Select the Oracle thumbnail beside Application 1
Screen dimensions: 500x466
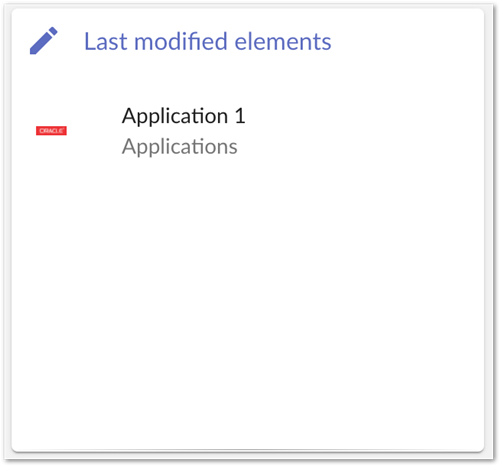pyautogui.click(x=51, y=131)
